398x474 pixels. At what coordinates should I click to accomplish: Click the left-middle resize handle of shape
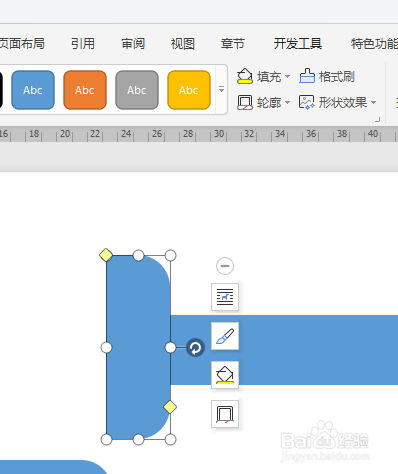[x=106, y=348]
